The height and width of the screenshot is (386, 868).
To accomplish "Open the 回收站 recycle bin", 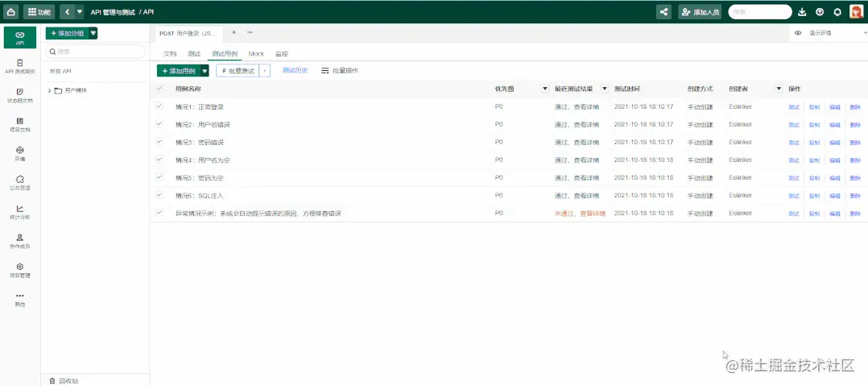I will pos(64,380).
